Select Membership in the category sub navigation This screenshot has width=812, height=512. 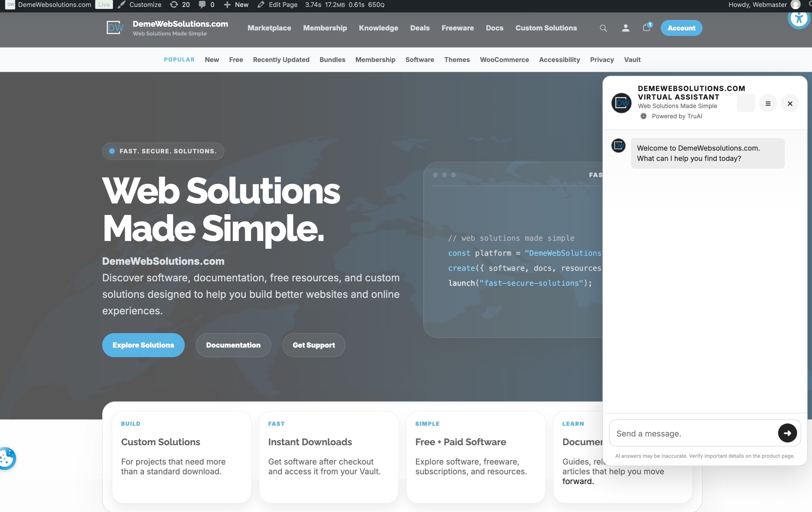(375, 60)
